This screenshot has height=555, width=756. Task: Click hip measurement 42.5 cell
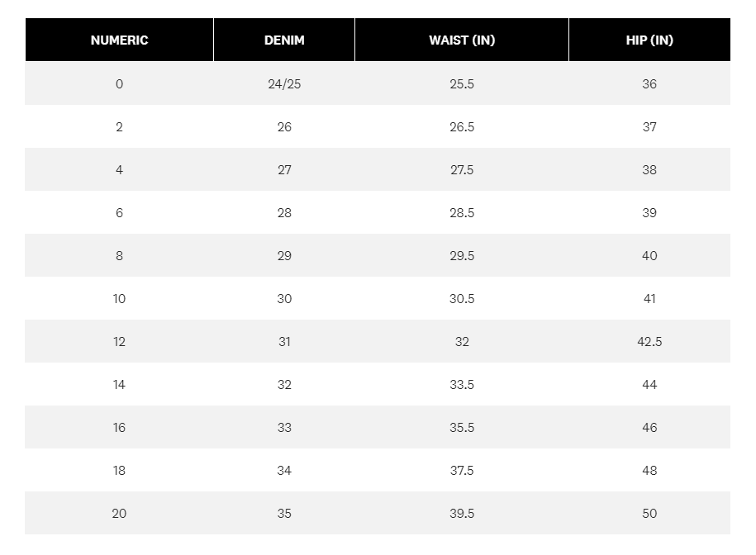coord(649,341)
